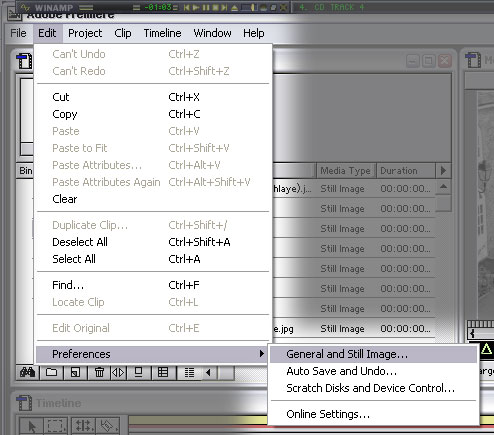Switch to List View in Project window
Viewport: 494px width, 435px height.
[189, 372]
